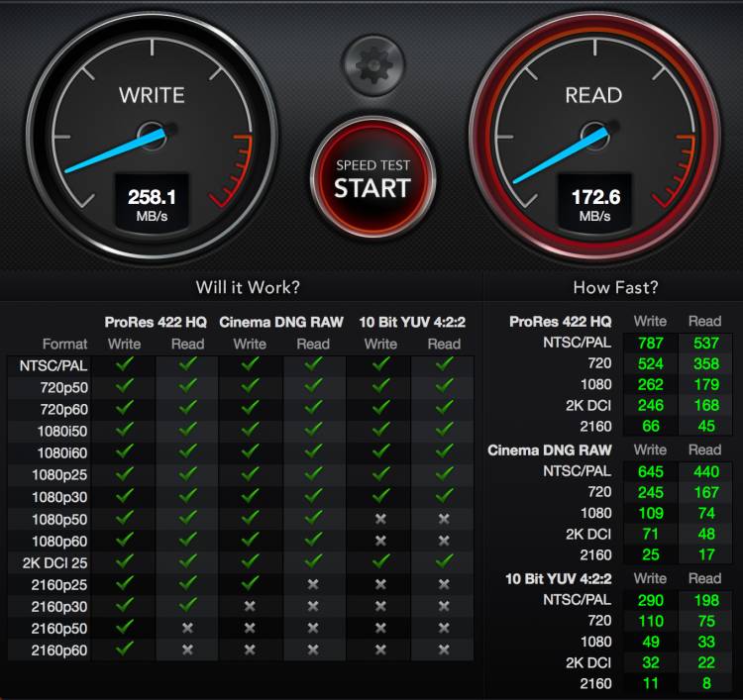
Task: Click ProRes NTSC/PAL read value 537
Action: (706, 343)
